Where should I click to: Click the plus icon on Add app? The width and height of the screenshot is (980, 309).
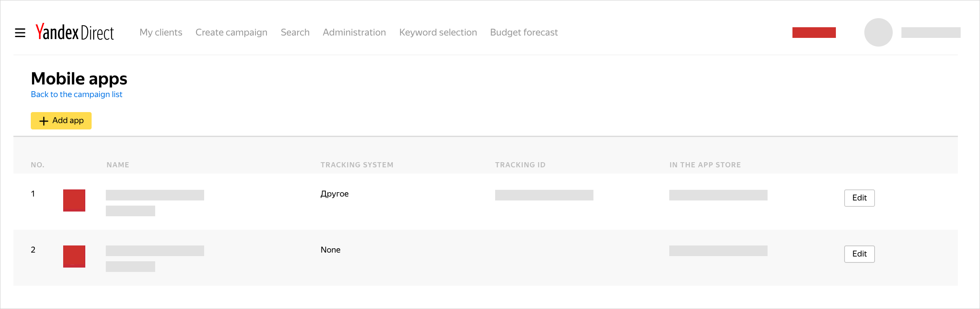(x=44, y=121)
